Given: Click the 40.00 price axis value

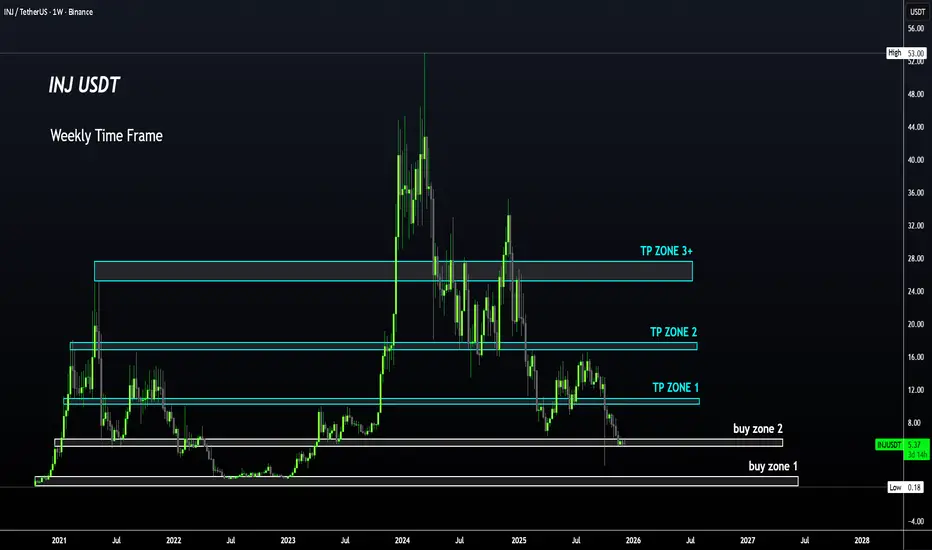Looking at the screenshot, I should pos(916,160).
